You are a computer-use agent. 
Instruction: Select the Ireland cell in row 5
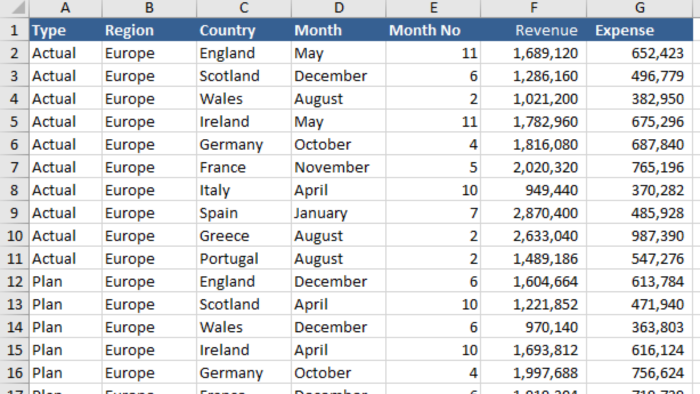[244, 121]
